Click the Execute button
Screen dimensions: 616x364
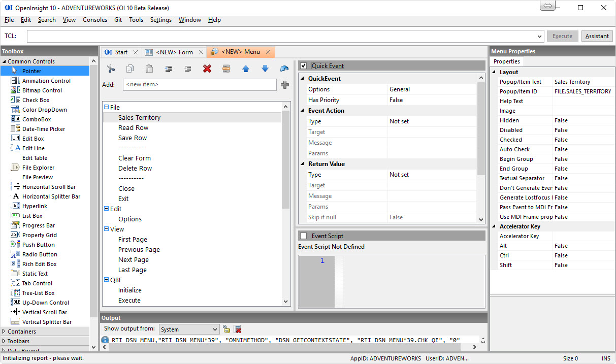[x=562, y=36]
